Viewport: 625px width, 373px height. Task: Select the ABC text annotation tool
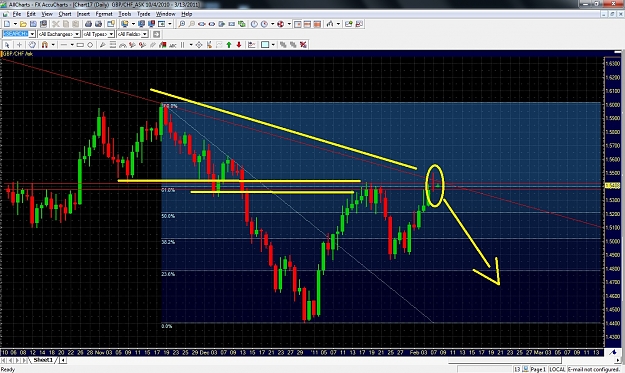173,45
